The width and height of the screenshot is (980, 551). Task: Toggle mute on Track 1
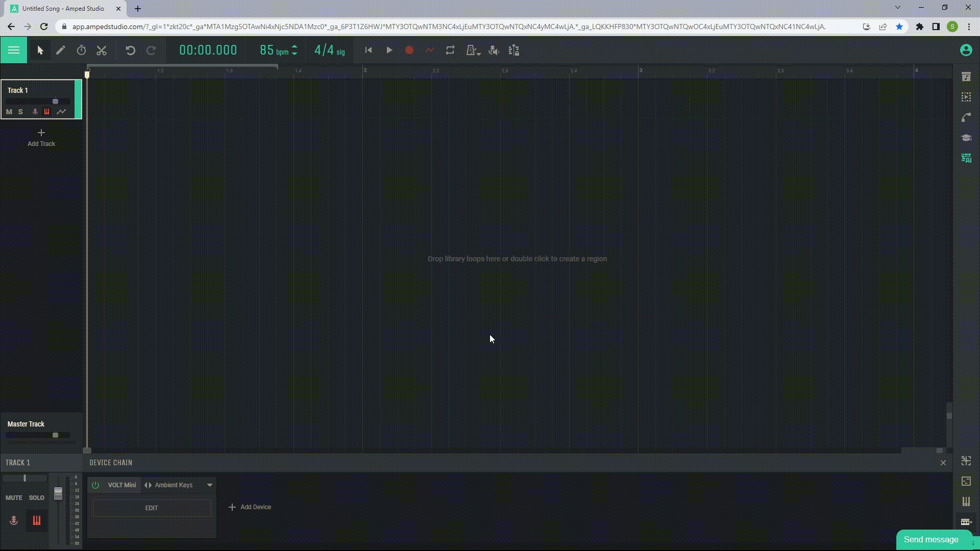(x=9, y=112)
